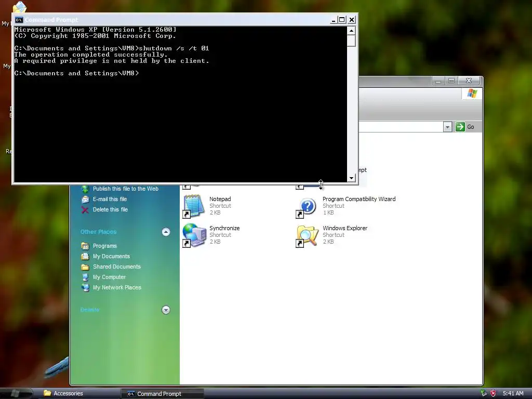Screen dimensions: 532x399
Task: Click Command Prompt scrollbar down arrow
Action: pos(352,178)
